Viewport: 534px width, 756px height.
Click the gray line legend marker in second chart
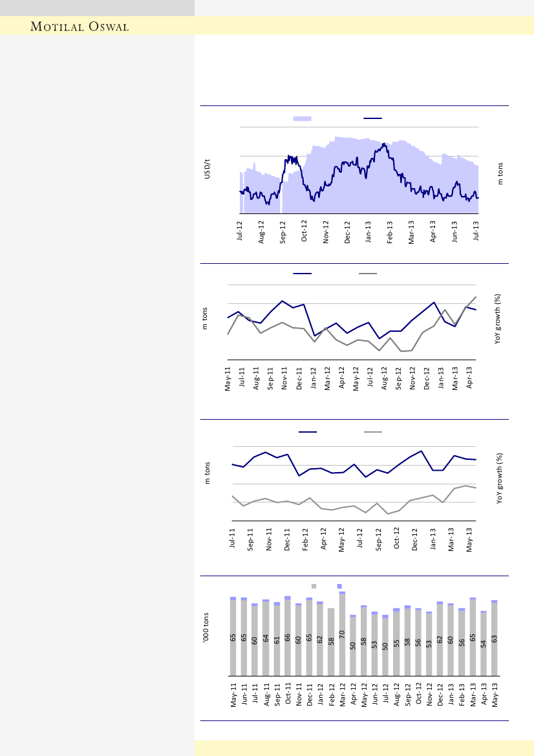coord(368,274)
